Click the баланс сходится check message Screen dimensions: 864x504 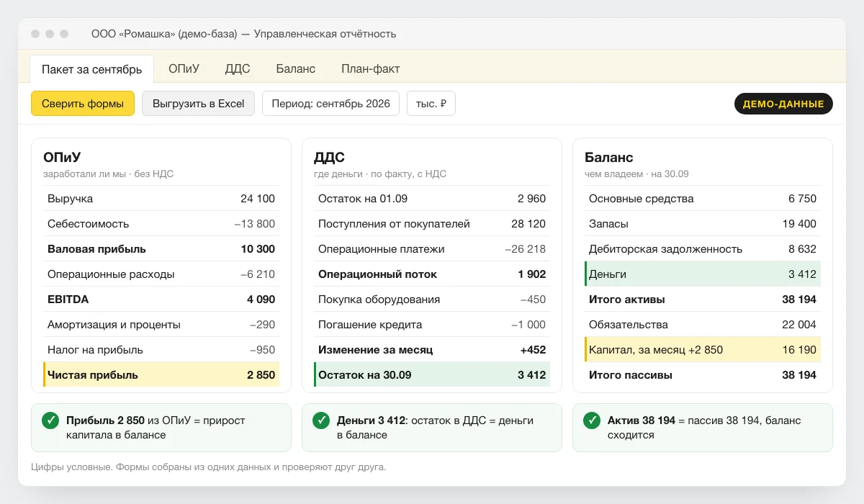[703, 428]
